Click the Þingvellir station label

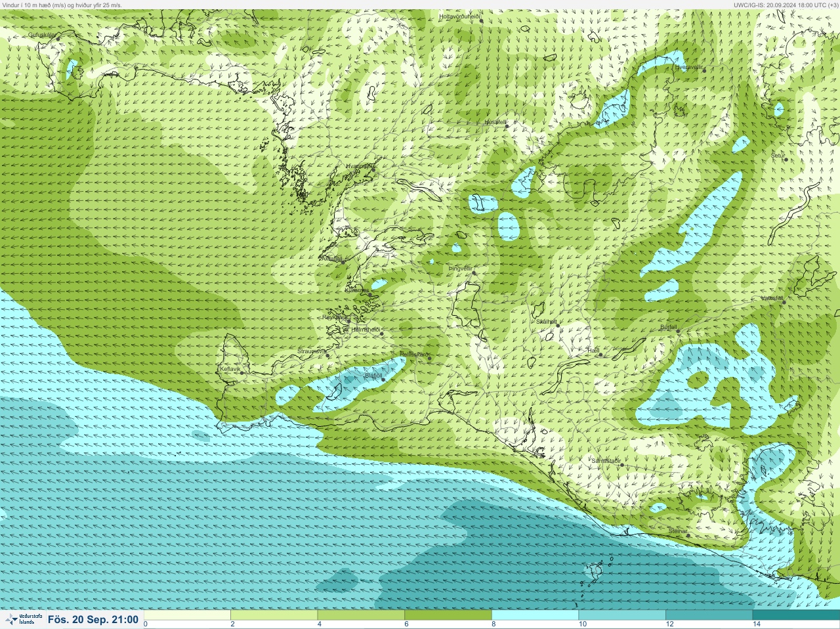pyautogui.click(x=460, y=269)
